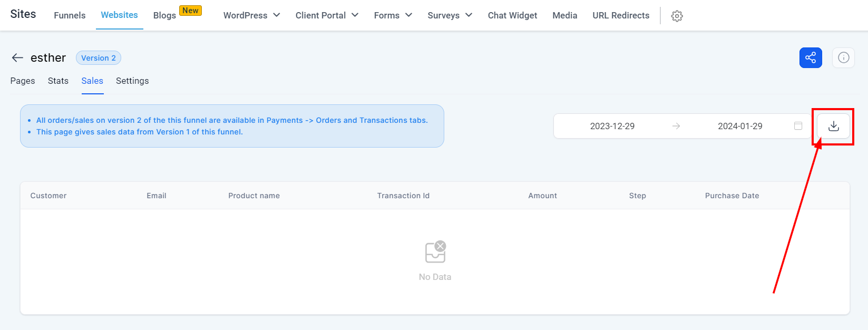Open the Funnels section

tap(70, 15)
